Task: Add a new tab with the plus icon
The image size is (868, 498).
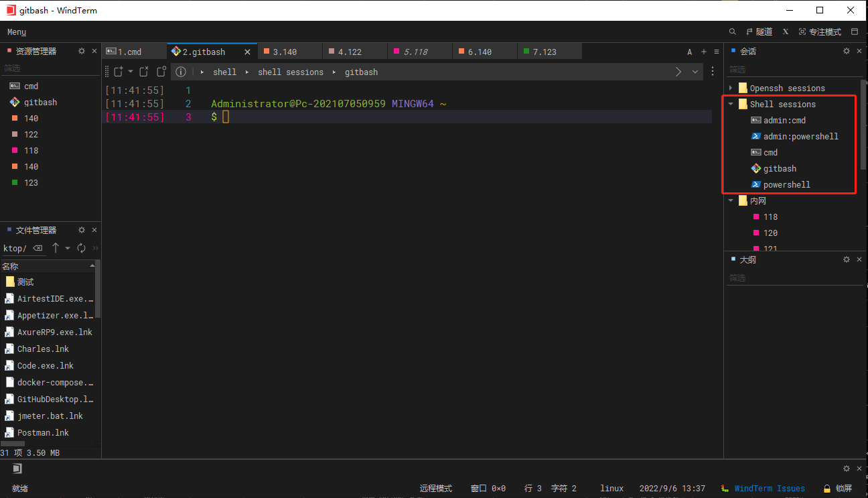Action: point(704,52)
